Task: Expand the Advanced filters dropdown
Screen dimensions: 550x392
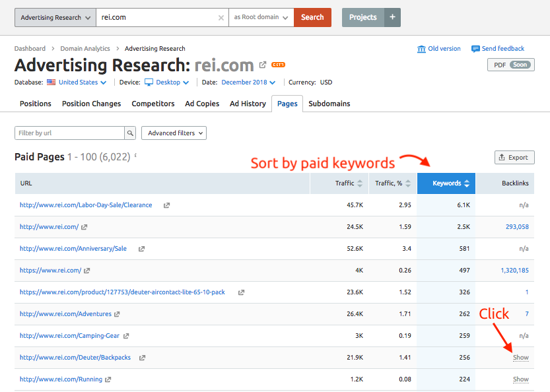Action: pyautogui.click(x=174, y=133)
